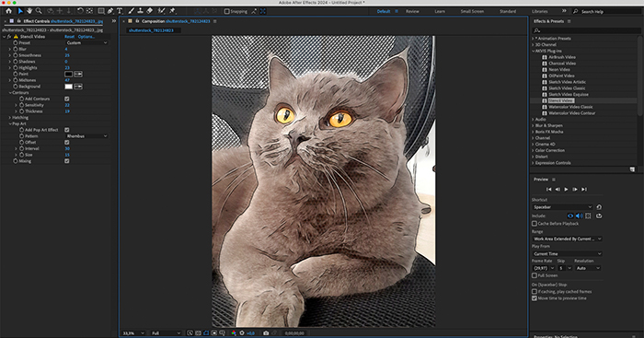Click the Background white color swatch
This screenshot has width=644, height=338.
tap(69, 87)
